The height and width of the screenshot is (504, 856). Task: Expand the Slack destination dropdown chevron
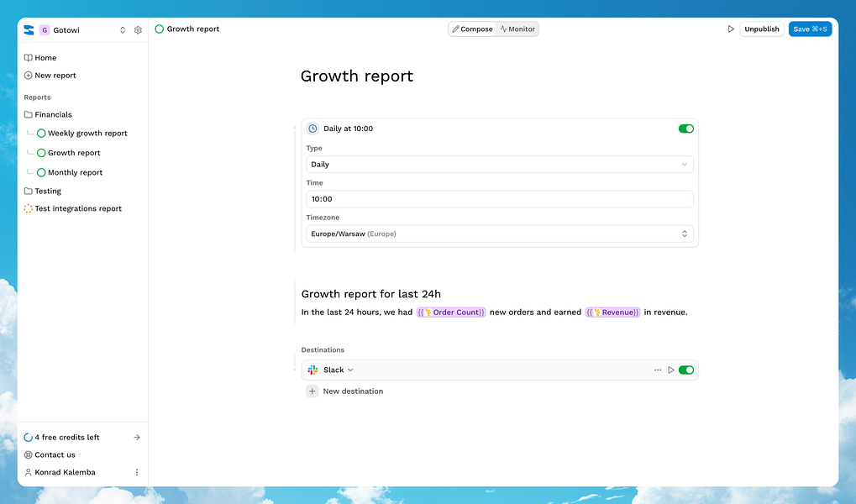point(350,370)
